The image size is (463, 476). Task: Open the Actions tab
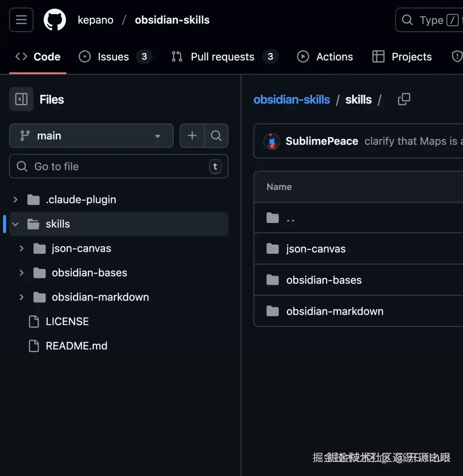point(325,57)
